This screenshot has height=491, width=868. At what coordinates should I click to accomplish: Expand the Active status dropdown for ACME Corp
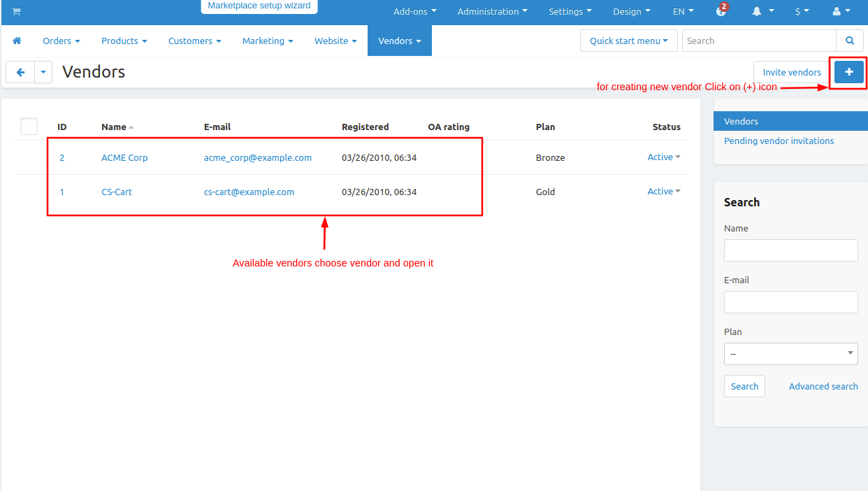663,157
